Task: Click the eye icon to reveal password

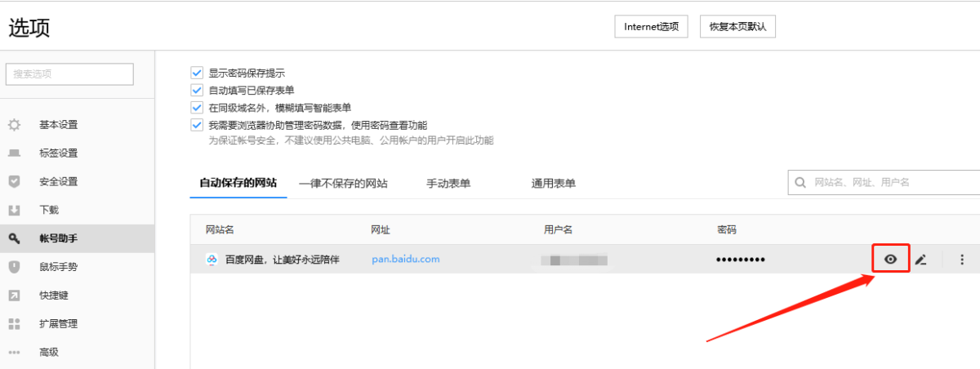Action: click(x=890, y=260)
